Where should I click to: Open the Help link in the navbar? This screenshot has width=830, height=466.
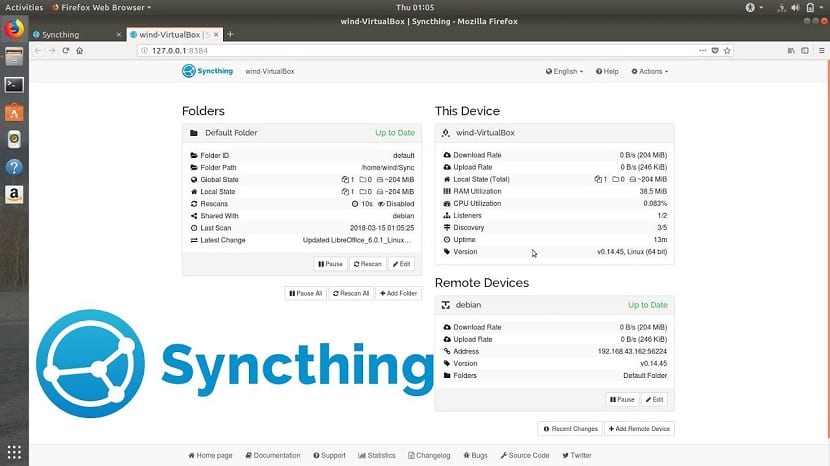[x=607, y=71]
